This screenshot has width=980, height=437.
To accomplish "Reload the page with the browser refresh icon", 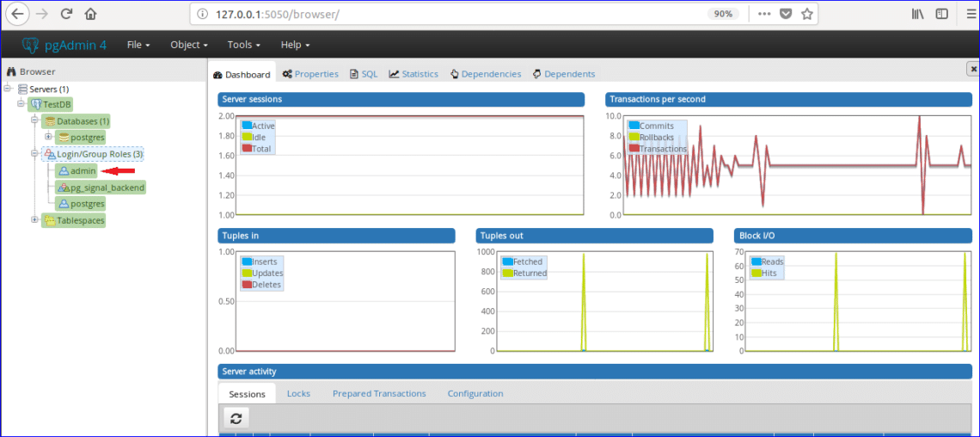I will point(66,14).
